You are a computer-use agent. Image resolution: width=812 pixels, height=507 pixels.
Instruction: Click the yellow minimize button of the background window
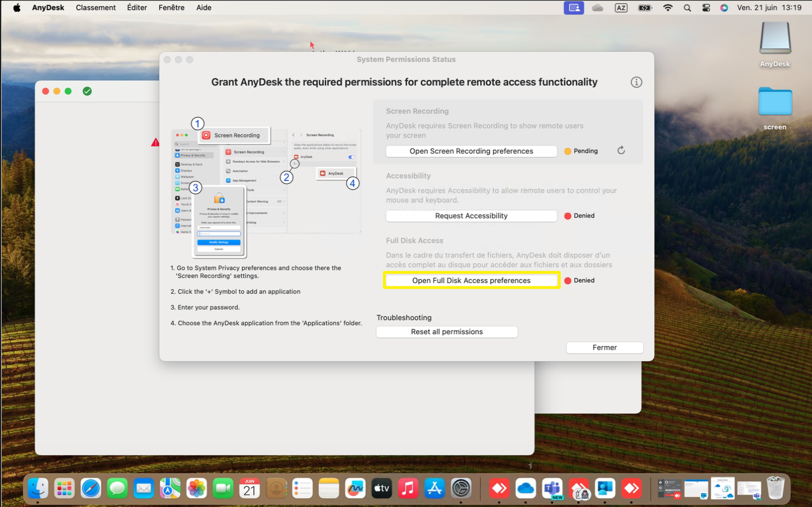pos(57,91)
